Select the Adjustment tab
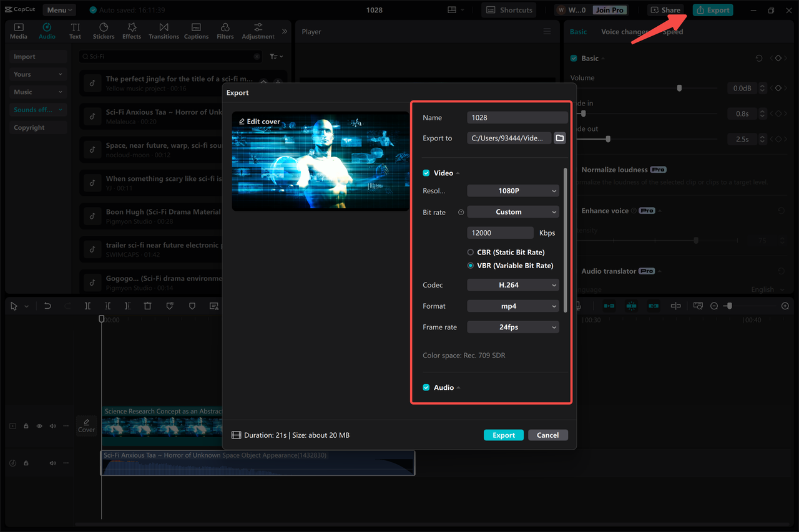 tap(258, 31)
